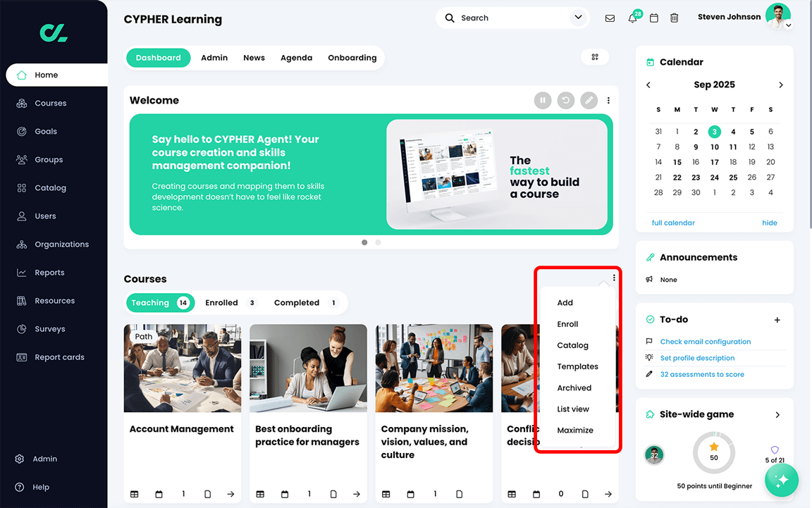
Task: Expand the Site-wide game panel
Action: (x=777, y=414)
